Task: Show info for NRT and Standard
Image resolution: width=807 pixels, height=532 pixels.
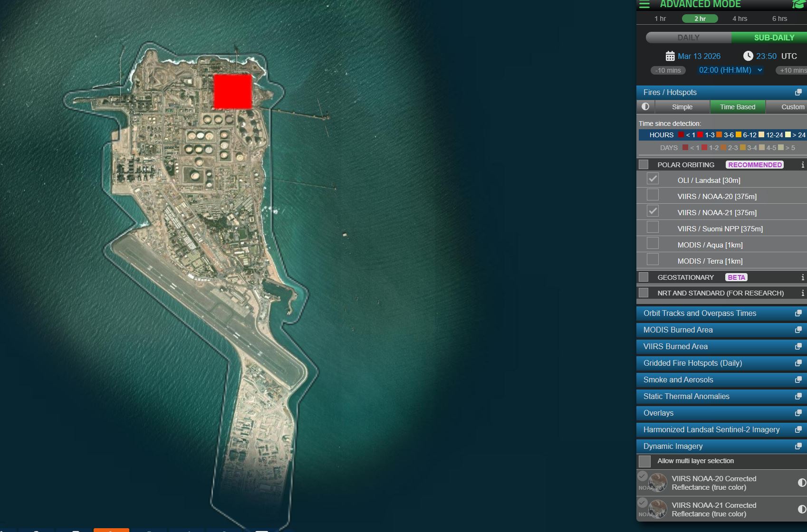Action: [803, 293]
